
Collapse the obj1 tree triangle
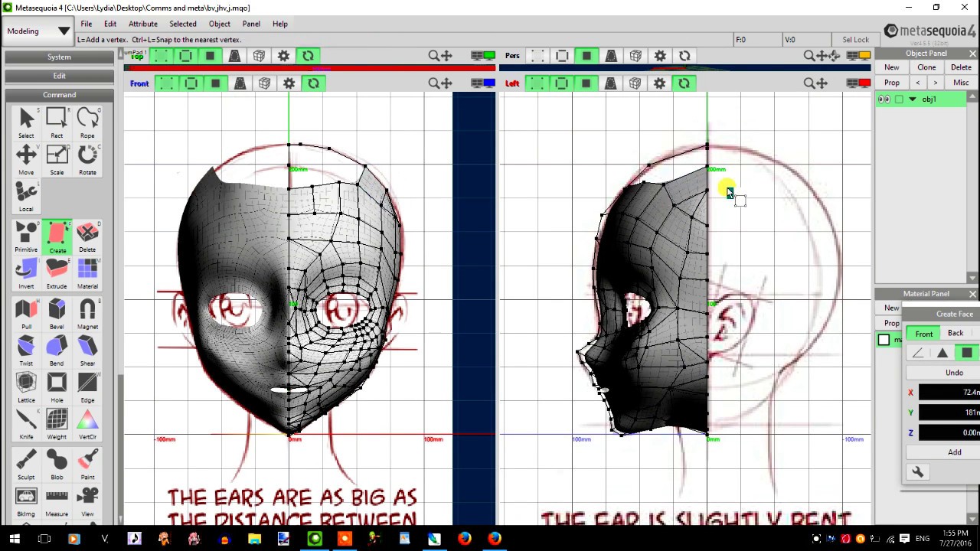click(x=913, y=99)
